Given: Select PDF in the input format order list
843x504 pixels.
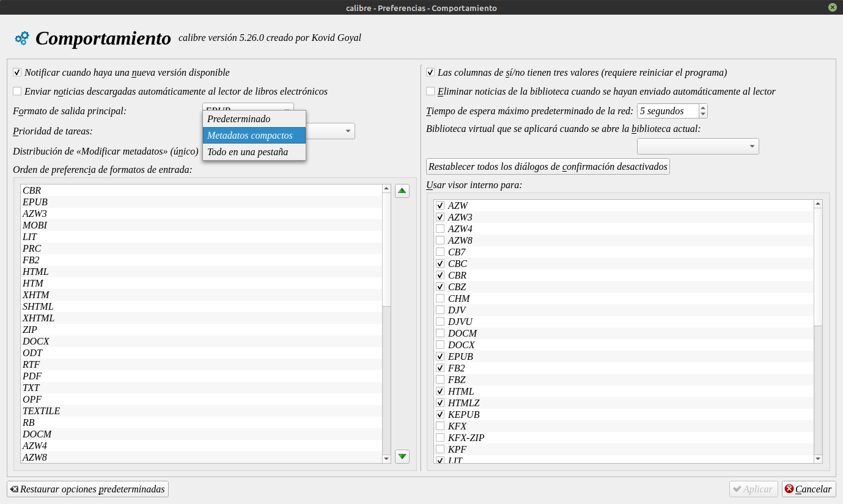Looking at the screenshot, I should [x=201, y=376].
